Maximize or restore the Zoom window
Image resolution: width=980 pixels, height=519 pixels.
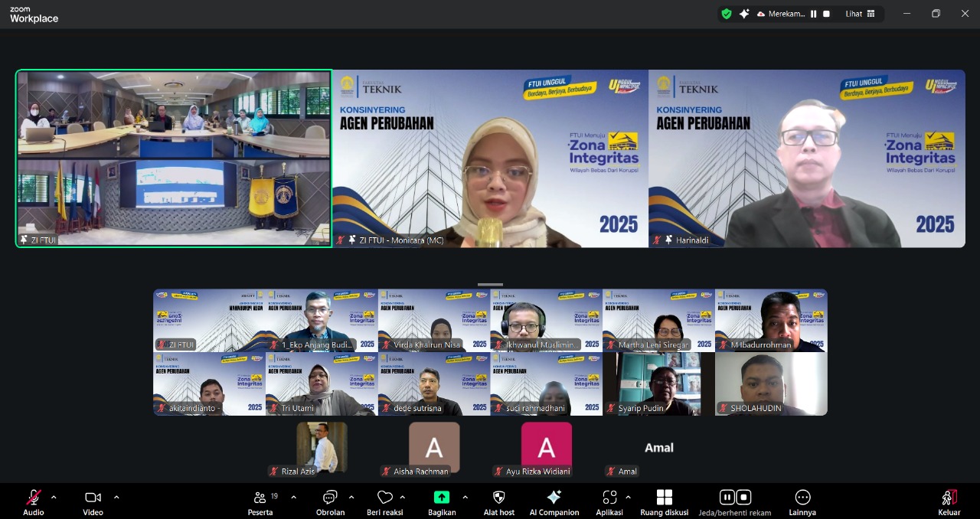tap(936, 14)
